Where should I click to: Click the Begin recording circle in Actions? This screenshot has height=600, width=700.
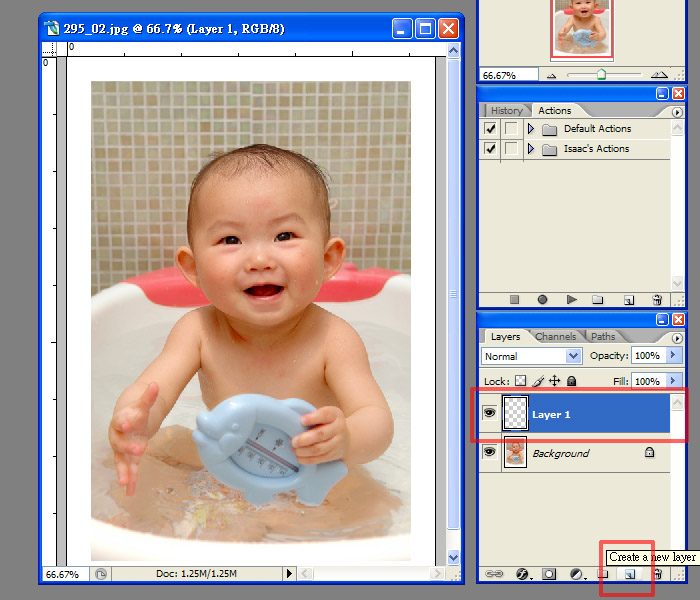(x=542, y=299)
